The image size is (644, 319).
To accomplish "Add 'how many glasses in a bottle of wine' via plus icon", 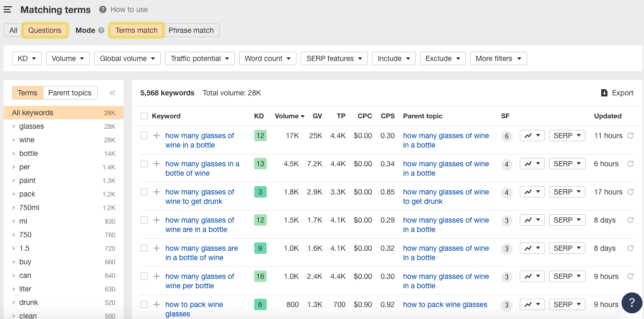I will click(156, 163).
